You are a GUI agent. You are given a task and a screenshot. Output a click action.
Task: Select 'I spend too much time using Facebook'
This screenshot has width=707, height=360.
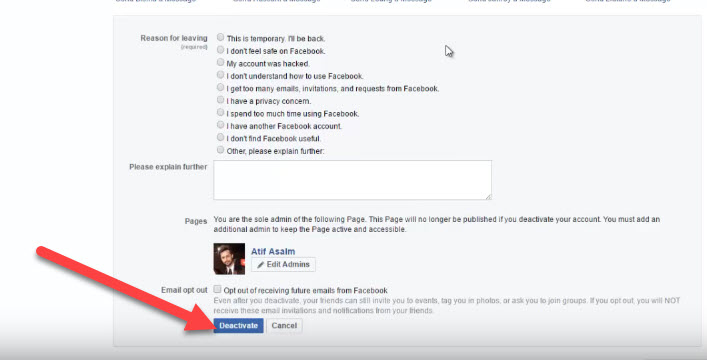click(x=220, y=112)
